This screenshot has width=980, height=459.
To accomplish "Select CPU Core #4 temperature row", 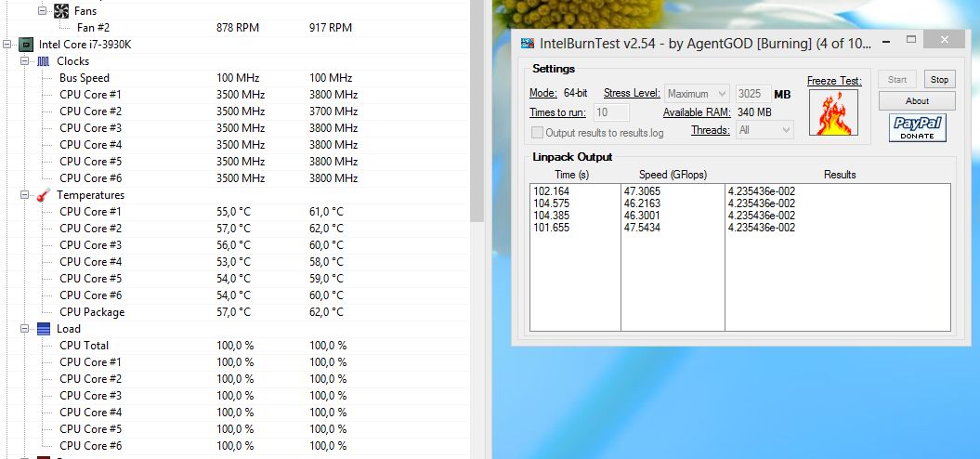I will (x=234, y=261).
